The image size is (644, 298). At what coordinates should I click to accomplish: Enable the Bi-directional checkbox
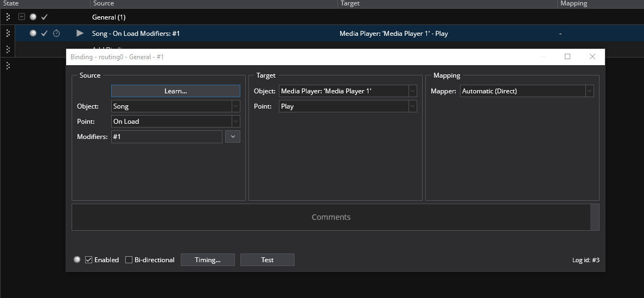129,260
